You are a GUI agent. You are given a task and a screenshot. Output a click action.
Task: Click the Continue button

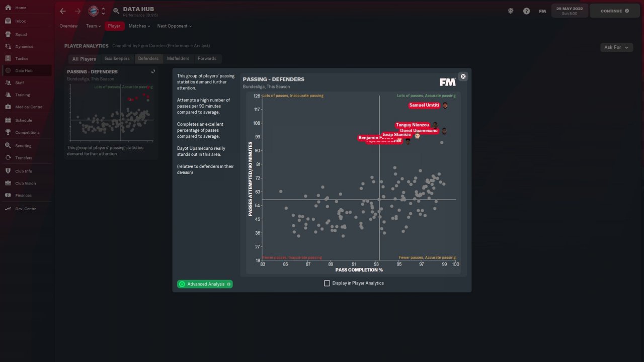click(614, 11)
